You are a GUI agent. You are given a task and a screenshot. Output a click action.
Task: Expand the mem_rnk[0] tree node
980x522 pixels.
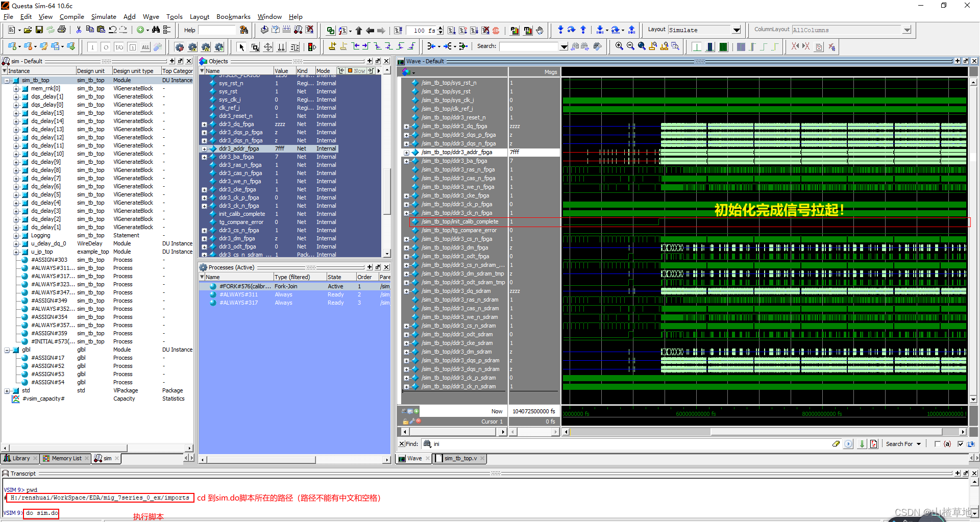pos(16,89)
